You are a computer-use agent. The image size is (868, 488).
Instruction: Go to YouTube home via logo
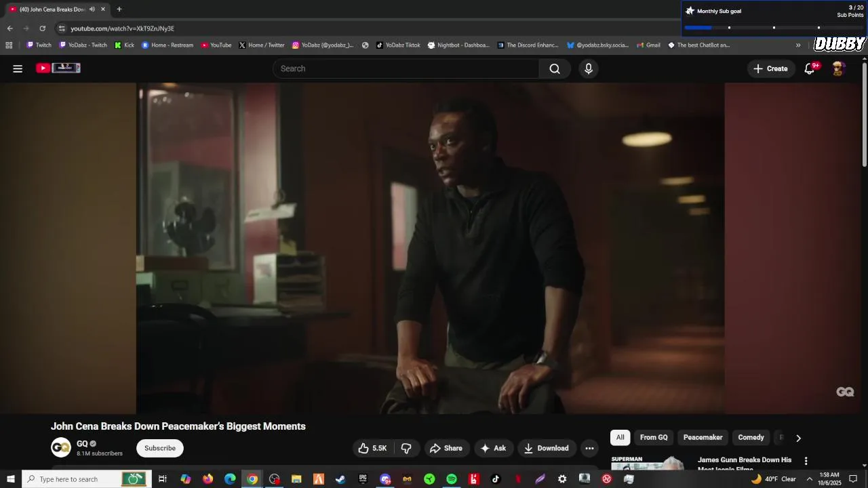point(58,68)
